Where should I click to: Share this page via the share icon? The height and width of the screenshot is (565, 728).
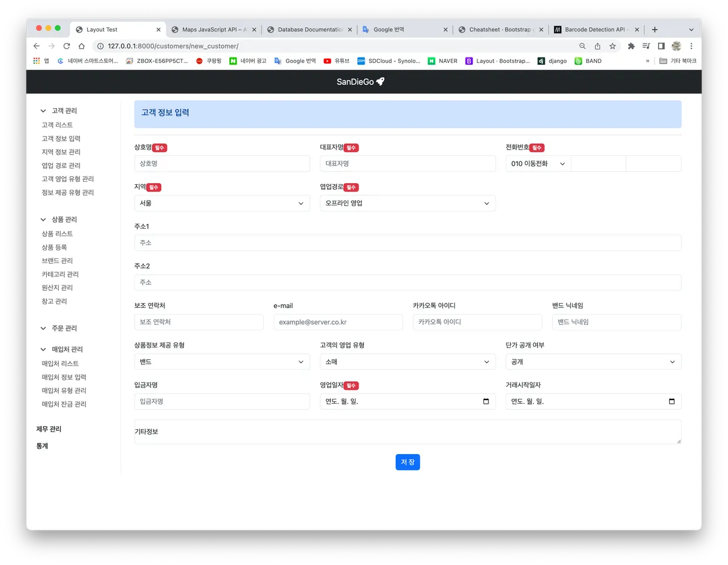coord(598,46)
